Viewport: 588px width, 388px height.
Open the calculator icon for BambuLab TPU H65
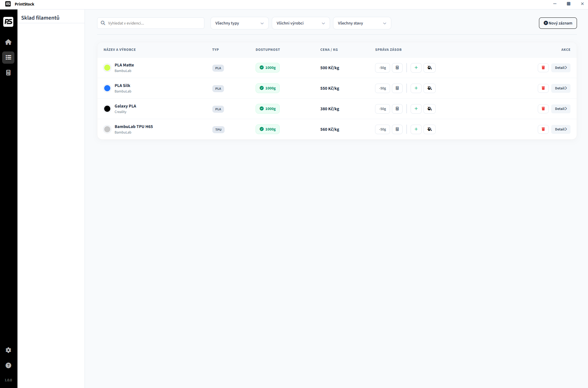(397, 129)
